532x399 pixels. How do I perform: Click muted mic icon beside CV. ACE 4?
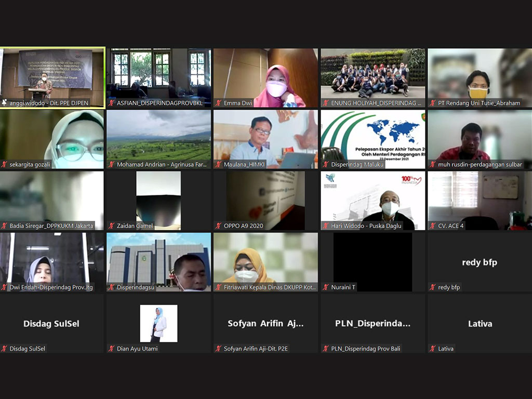pos(433,226)
